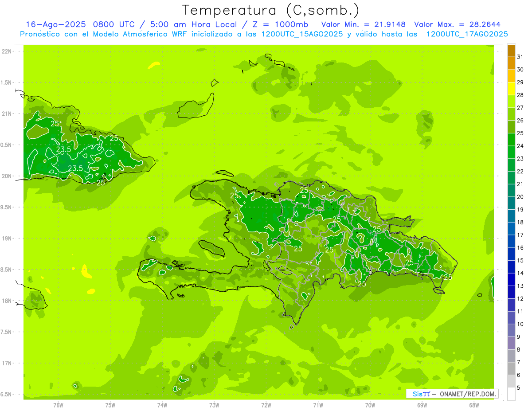Viewport: 532px width, 411px height.
Task: Click the legend value "14"
Action: 520,273
